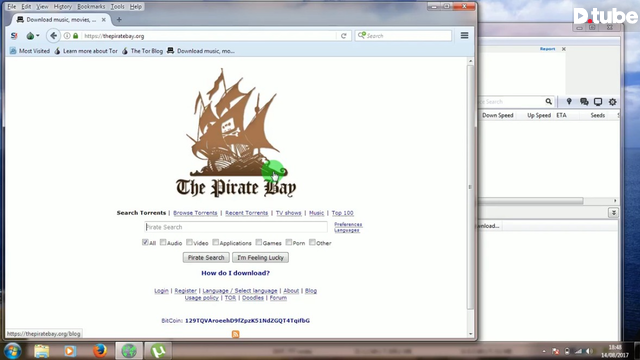Open the Bookmarks menu
The image size is (640, 360).
(x=91, y=7)
